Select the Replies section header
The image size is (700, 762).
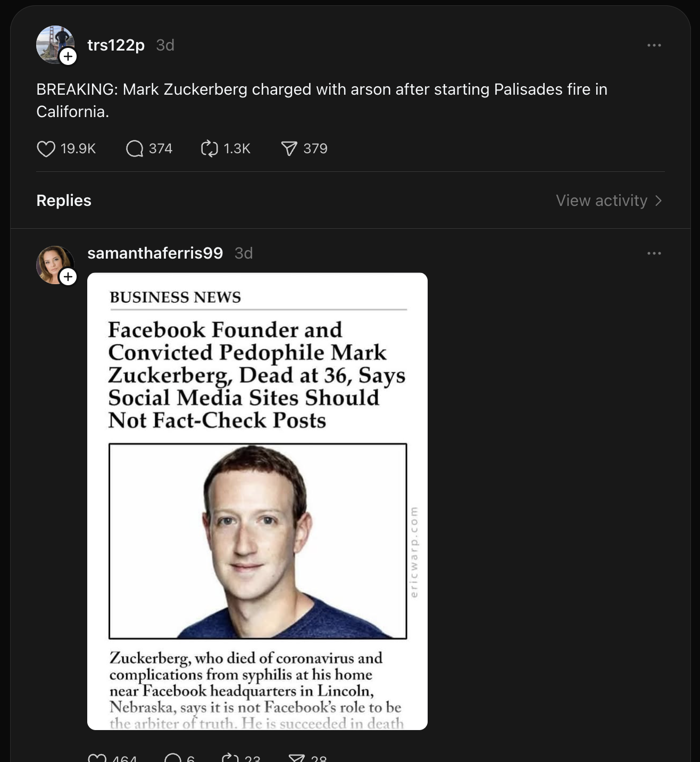pyautogui.click(x=63, y=201)
